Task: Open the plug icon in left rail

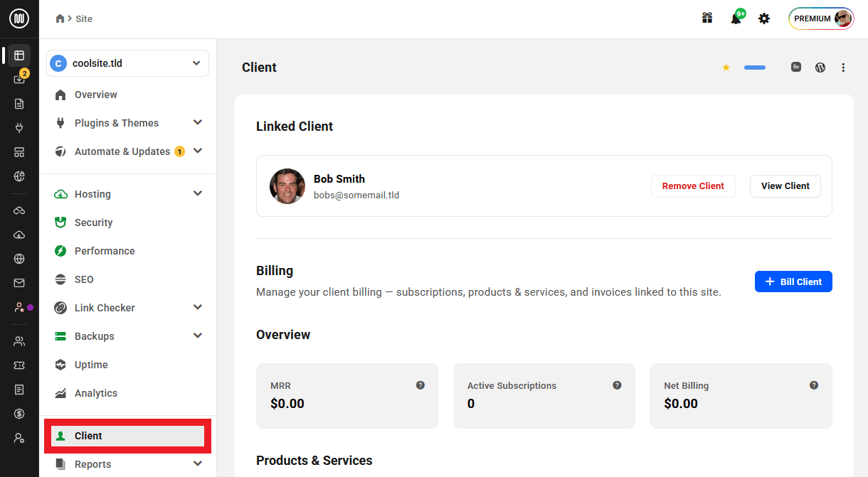Action: 19,128
